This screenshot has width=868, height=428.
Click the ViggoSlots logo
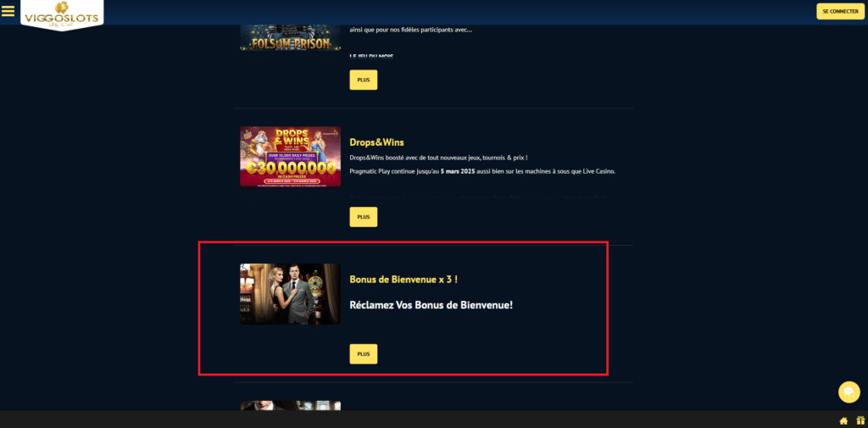tap(62, 15)
